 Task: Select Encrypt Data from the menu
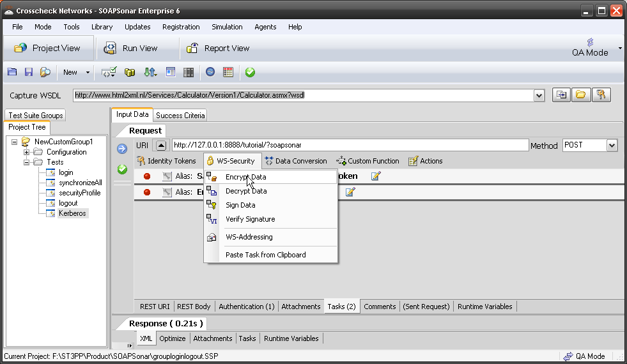pyautogui.click(x=271, y=177)
